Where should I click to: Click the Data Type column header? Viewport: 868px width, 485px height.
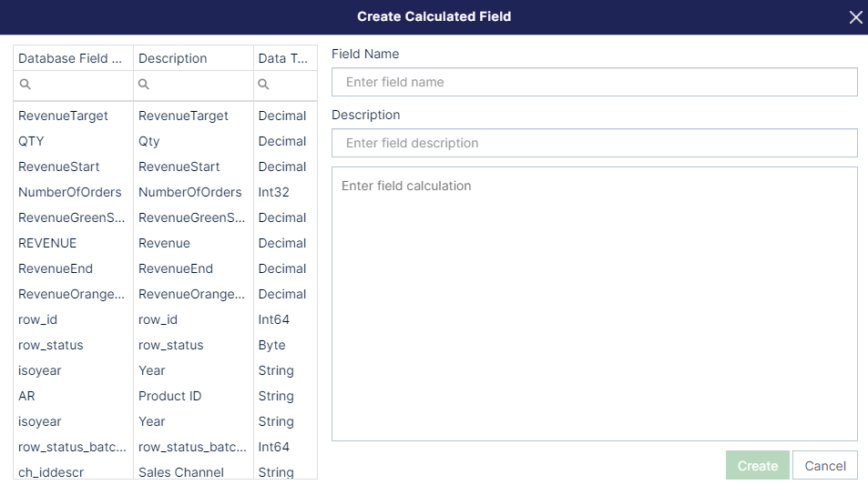[285, 58]
